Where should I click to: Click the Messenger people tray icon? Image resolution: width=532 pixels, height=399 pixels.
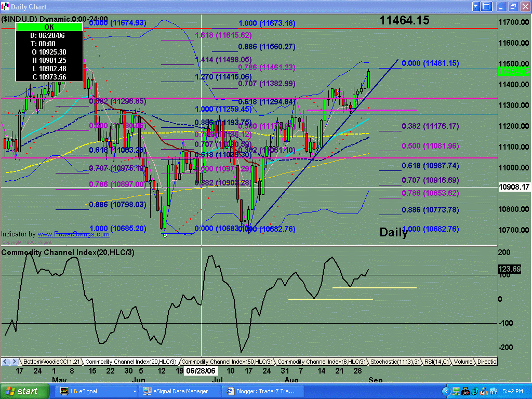pos(494,392)
